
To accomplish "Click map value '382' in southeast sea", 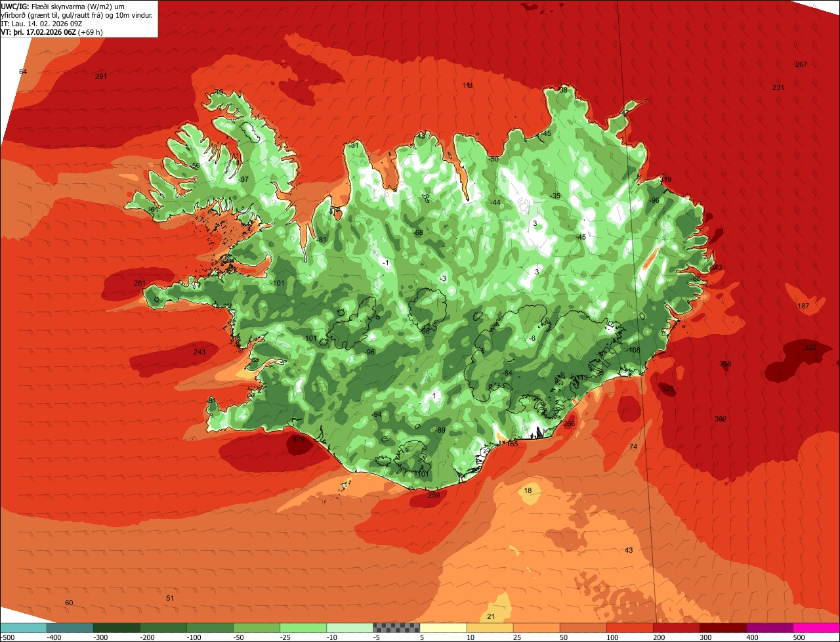I will (720, 419).
